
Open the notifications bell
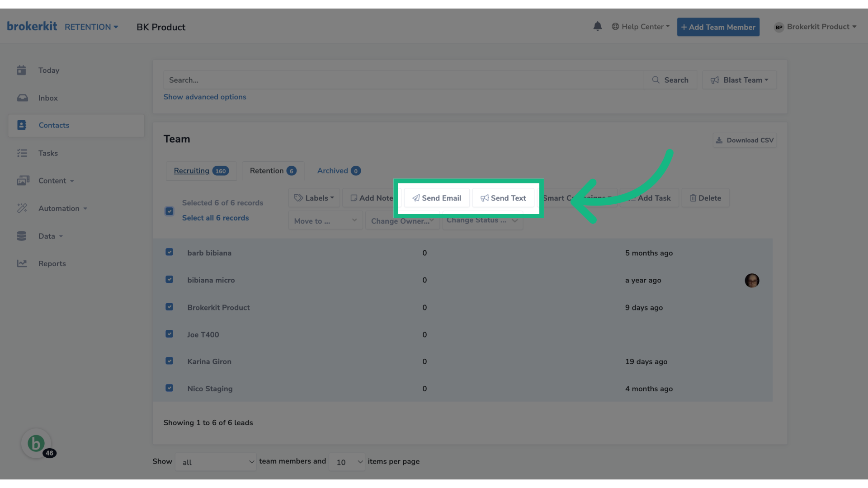tap(597, 27)
